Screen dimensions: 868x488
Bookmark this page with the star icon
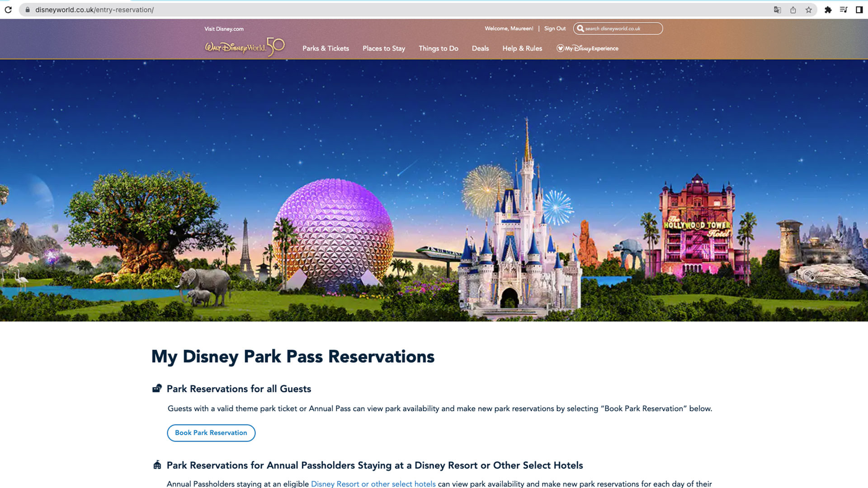808,9
